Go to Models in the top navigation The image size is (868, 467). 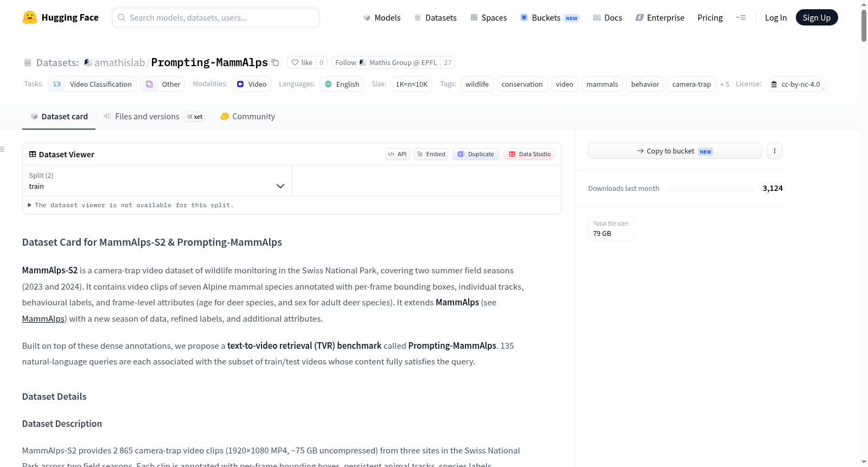382,17
